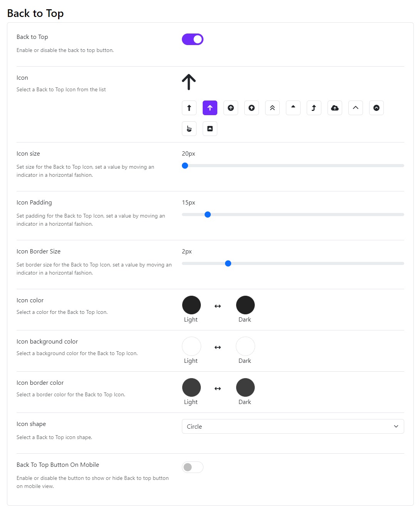The width and height of the screenshot is (420, 513).
Task: Enable Back To Top Button On Mobile
Action: 193,467
